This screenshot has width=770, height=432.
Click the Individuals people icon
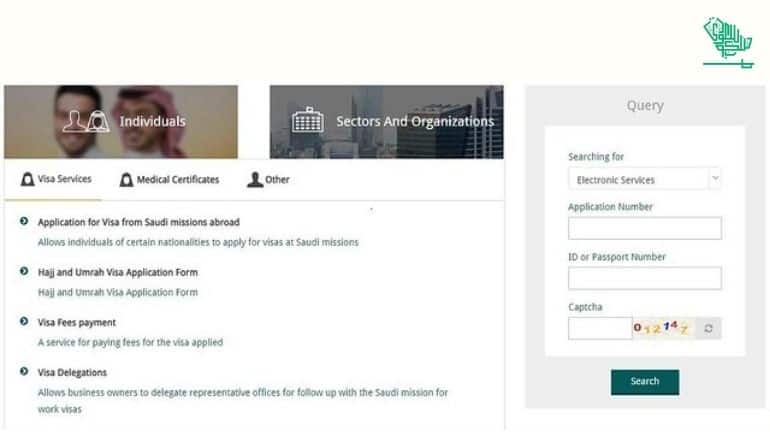(86, 121)
